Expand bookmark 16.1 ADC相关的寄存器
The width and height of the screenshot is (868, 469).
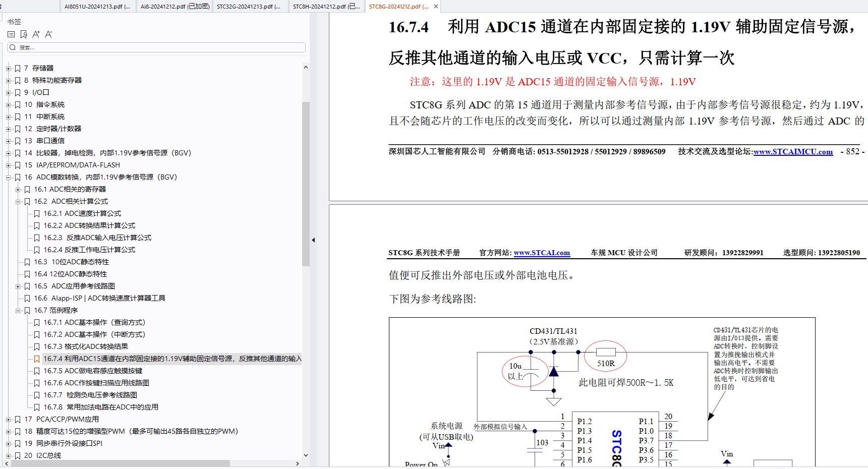point(18,189)
